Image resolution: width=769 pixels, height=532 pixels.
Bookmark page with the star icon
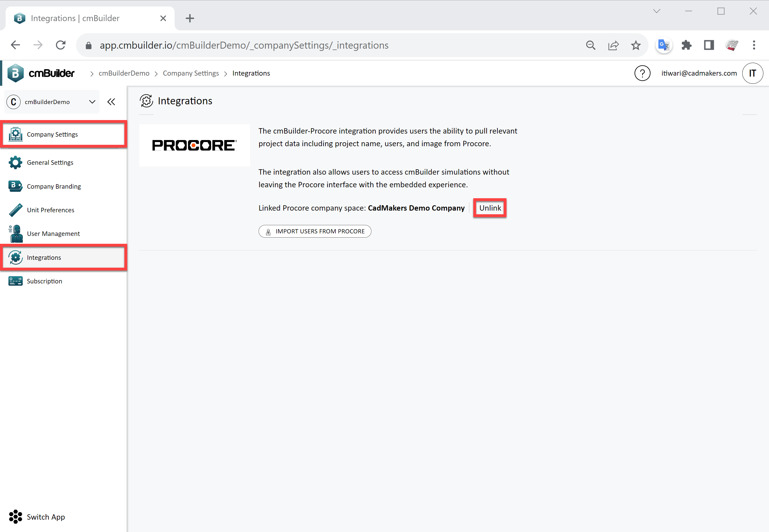click(636, 45)
